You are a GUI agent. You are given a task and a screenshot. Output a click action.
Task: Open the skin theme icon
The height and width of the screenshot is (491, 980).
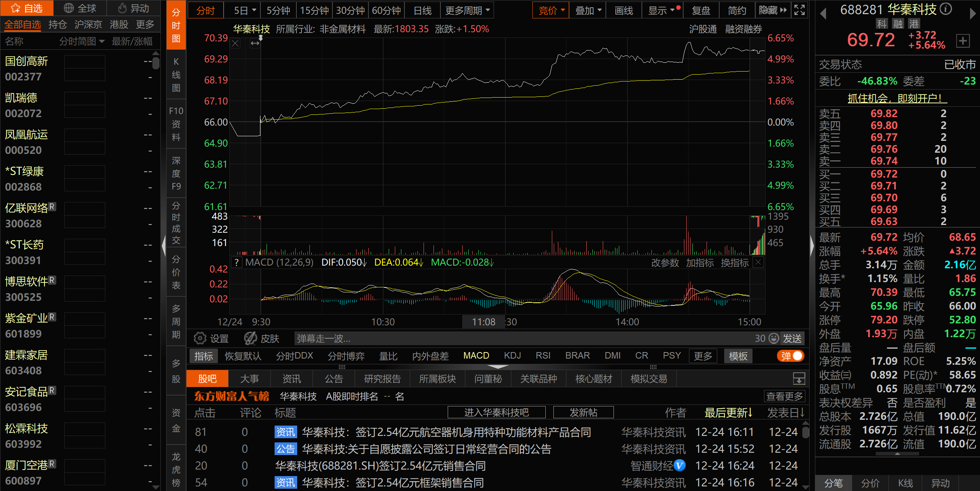pos(251,338)
